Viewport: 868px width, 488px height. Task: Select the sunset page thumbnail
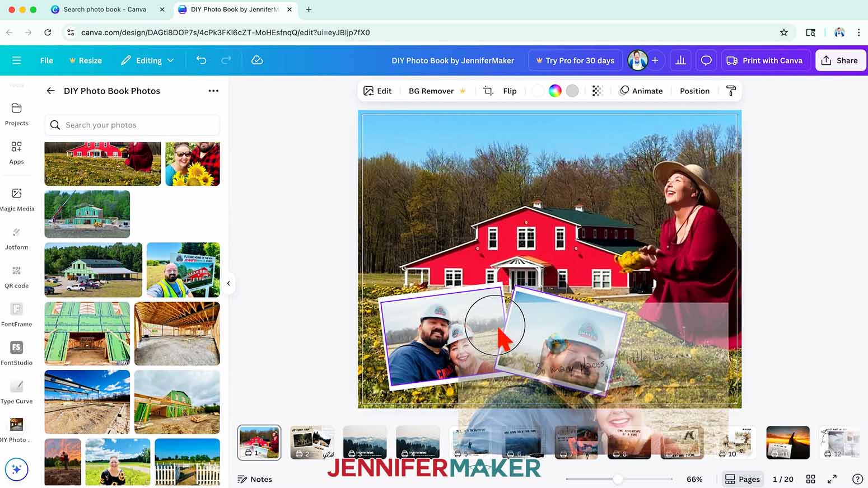[788, 442]
